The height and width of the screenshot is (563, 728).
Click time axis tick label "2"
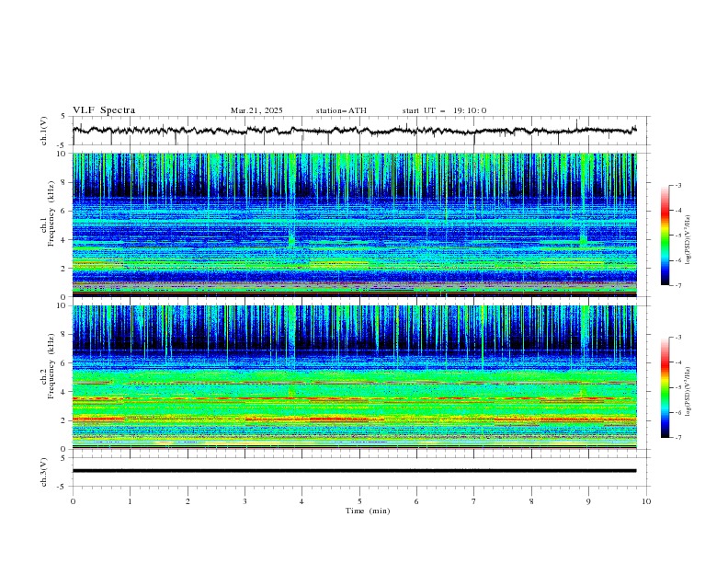[x=188, y=501]
